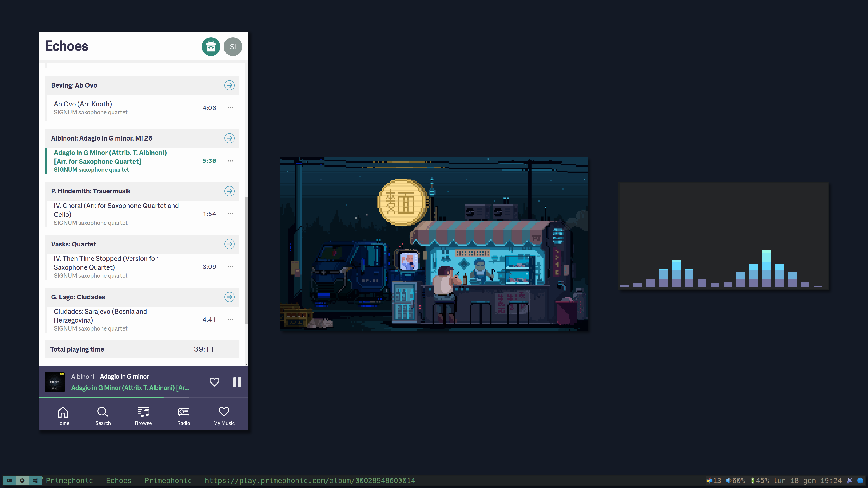Open the Search tab
Viewport: 868px width, 488px height.
pyautogui.click(x=103, y=416)
